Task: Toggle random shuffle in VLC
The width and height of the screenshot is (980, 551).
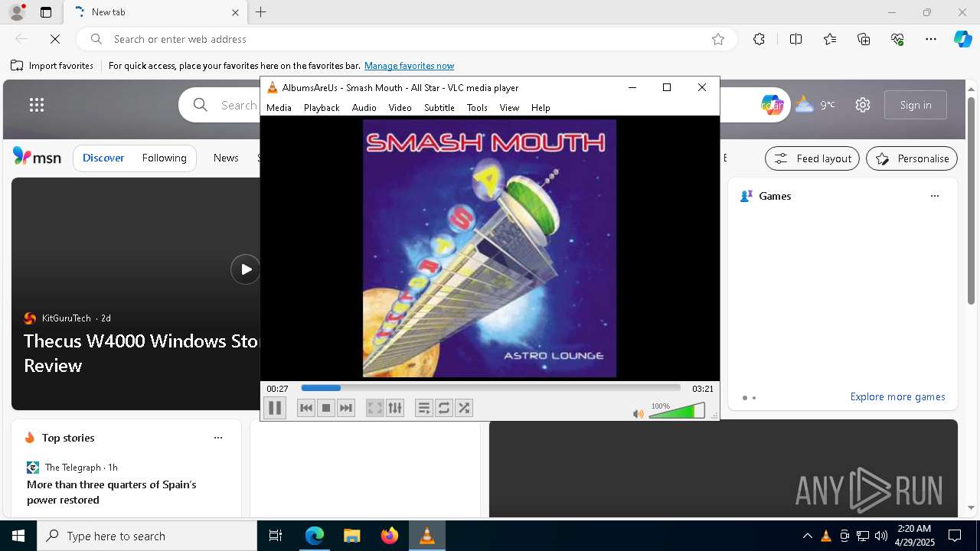Action: tap(464, 408)
